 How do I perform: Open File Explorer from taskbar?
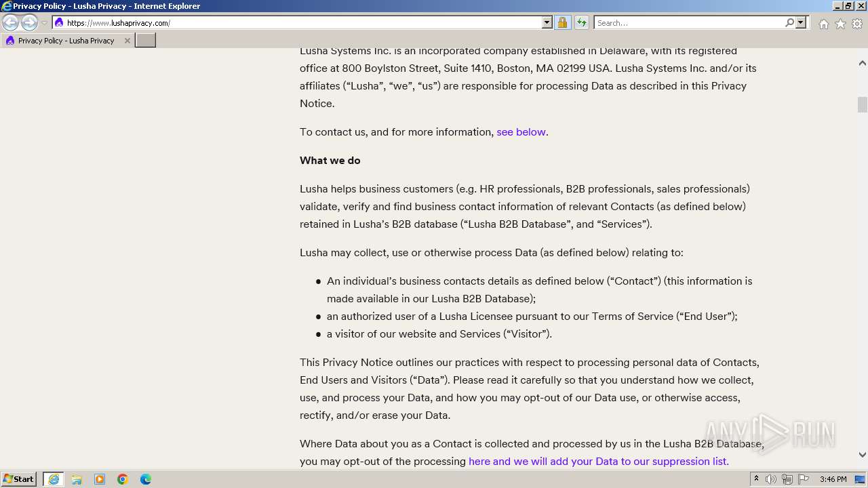[77, 479]
